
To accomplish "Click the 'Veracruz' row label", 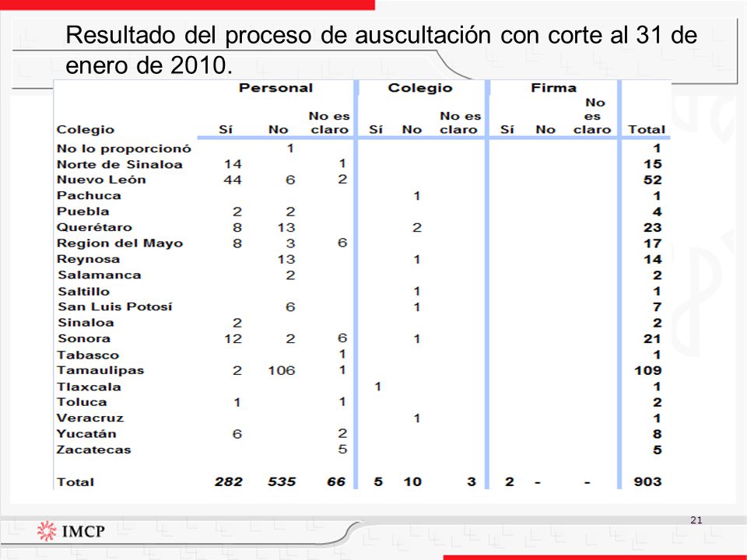I will click(x=90, y=418).
